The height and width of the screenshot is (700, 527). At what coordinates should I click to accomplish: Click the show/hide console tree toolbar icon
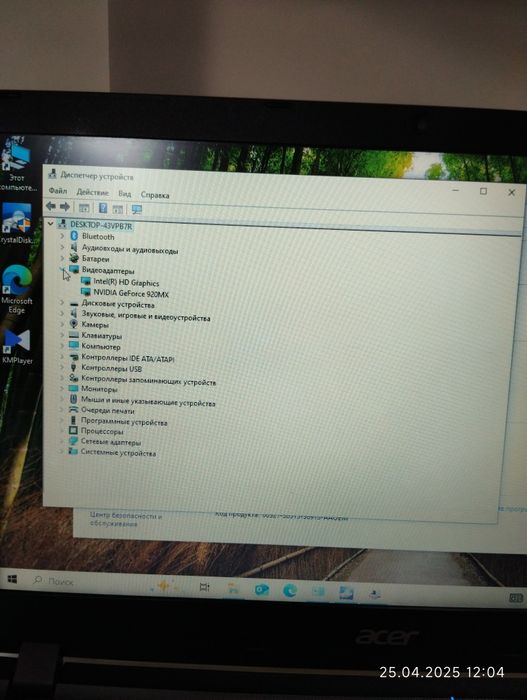click(x=84, y=208)
